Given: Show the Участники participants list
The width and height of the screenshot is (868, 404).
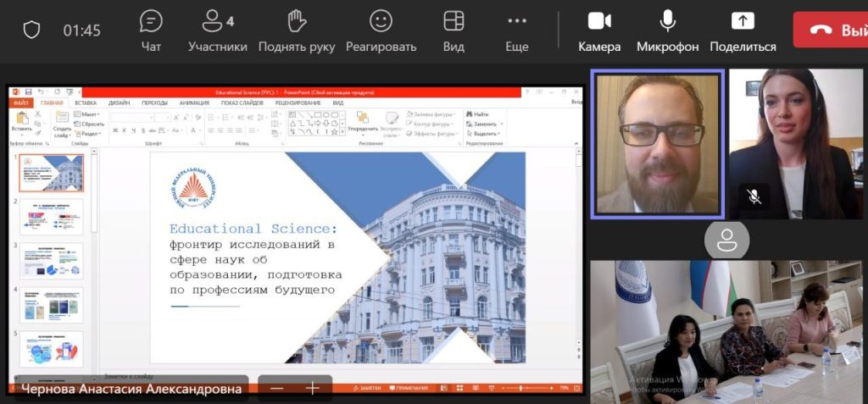Looking at the screenshot, I should pos(217,30).
